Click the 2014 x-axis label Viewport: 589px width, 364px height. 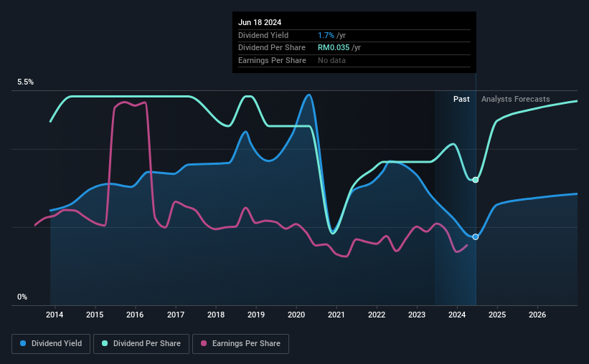55,315
